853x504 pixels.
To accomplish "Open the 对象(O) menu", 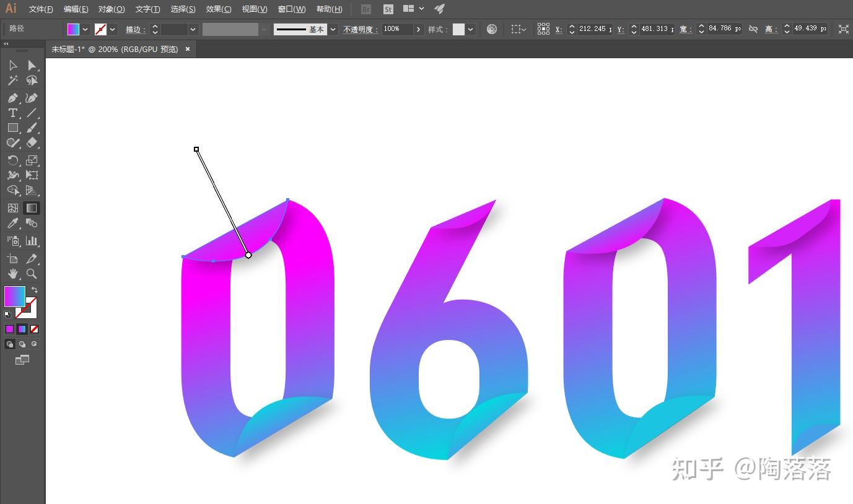I will pos(112,9).
